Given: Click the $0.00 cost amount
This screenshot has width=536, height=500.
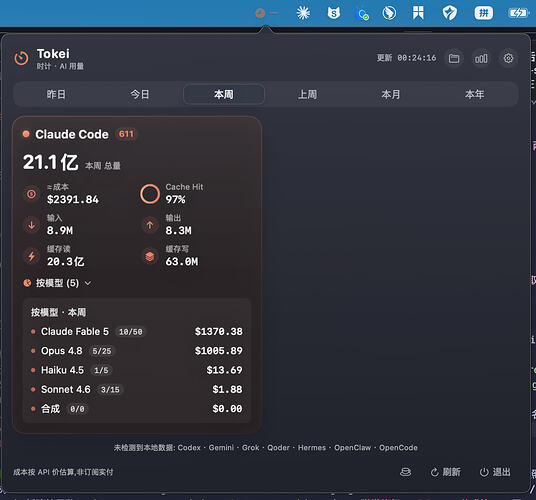Looking at the screenshot, I should [227, 409].
